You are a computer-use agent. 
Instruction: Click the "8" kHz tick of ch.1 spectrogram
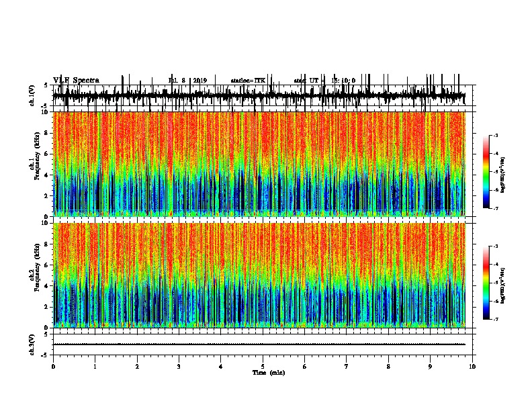click(47, 133)
